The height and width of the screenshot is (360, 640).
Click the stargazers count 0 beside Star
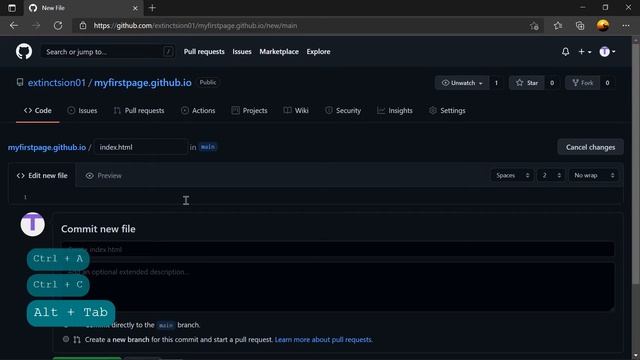(x=552, y=83)
